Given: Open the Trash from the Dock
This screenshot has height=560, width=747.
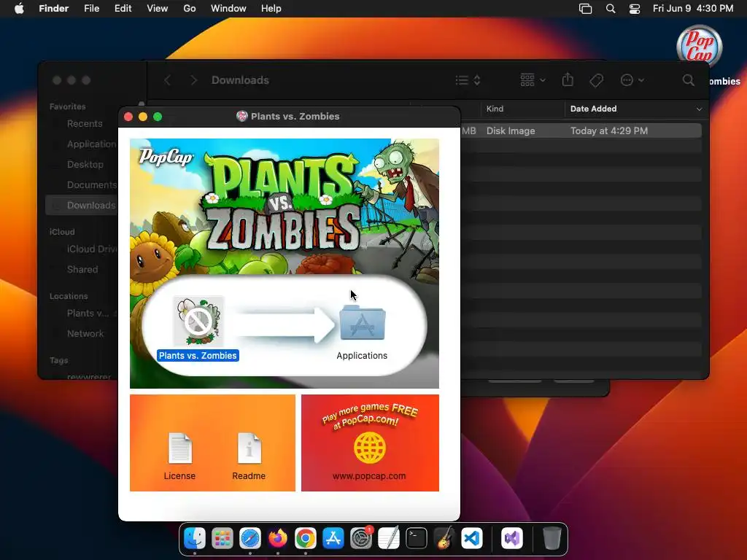Looking at the screenshot, I should point(551,539).
